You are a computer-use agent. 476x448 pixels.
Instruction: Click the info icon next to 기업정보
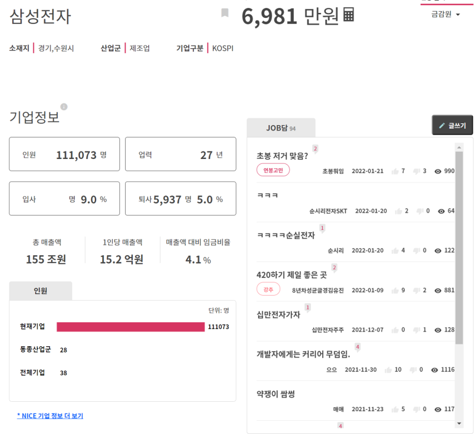coord(64,107)
